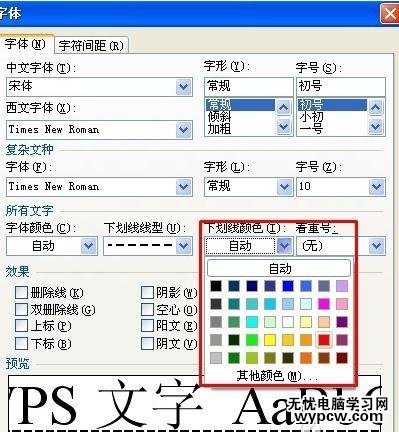Open the 中文字体 dropdown arrow

(184, 87)
